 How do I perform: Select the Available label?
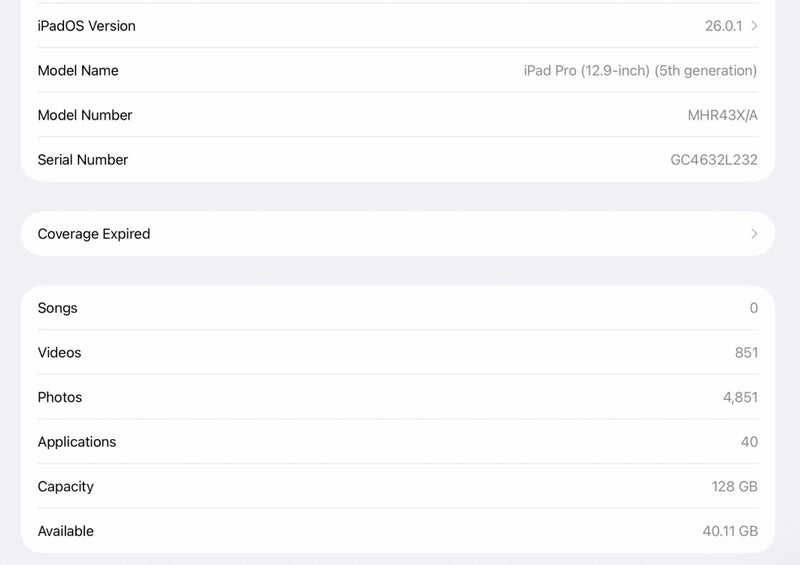[66, 531]
